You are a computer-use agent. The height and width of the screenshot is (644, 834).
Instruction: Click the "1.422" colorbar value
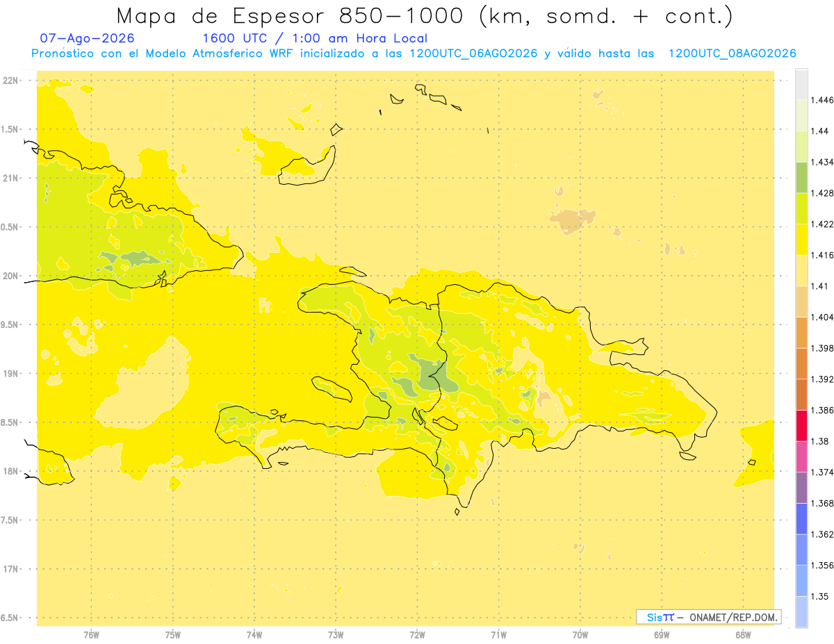pos(821,224)
